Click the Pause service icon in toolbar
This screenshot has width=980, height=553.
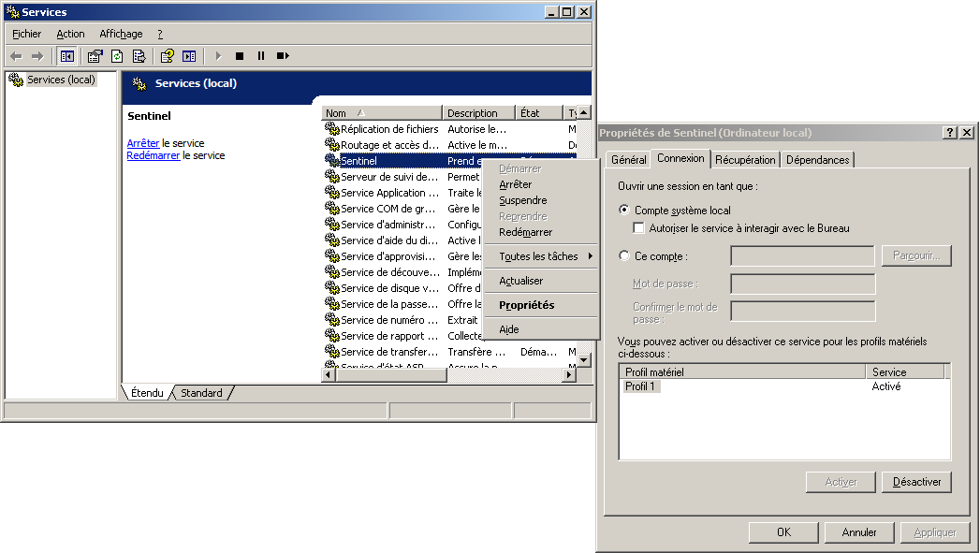coord(260,56)
